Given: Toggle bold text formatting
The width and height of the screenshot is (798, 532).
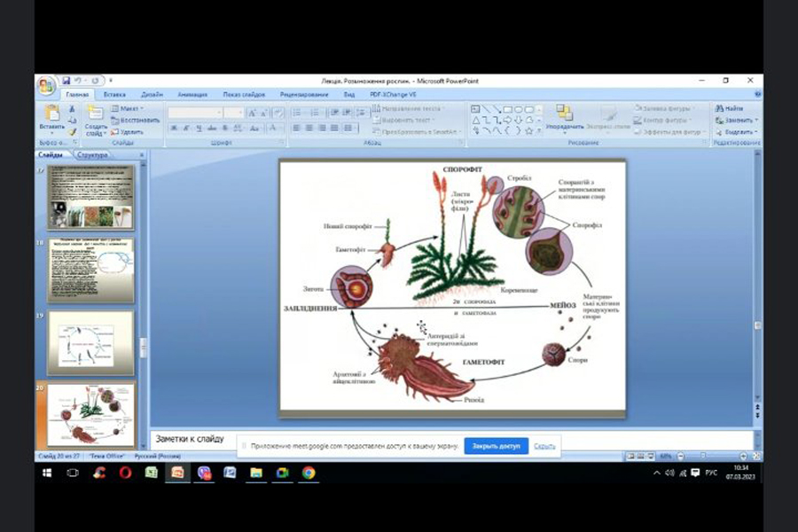Looking at the screenshot, I should (175, 129).
